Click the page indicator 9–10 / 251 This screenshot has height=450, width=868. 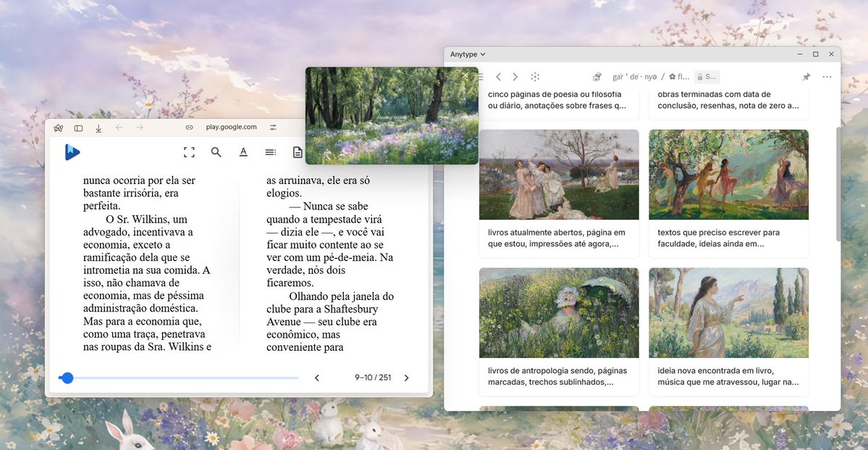[x=373, y=378]
